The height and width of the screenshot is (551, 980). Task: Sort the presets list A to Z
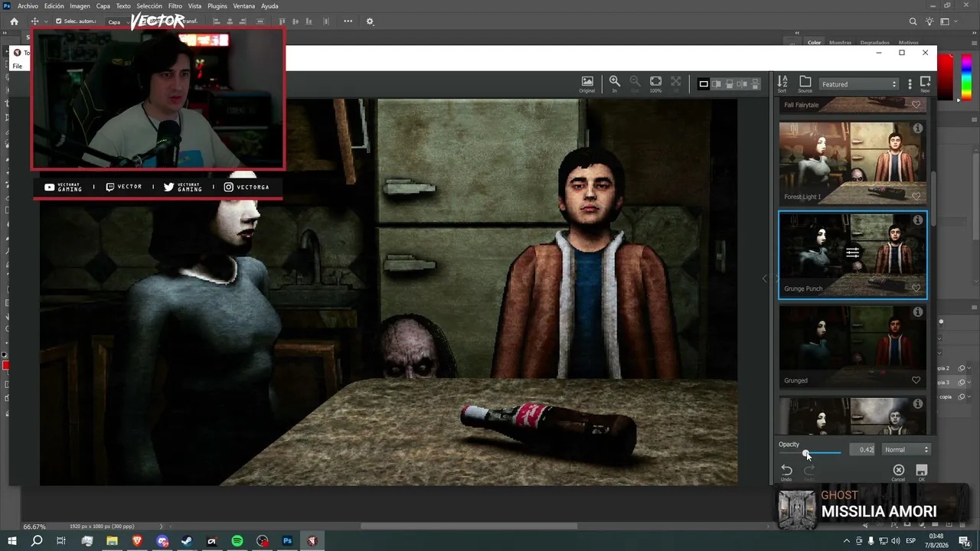click(x=782, y=83)
